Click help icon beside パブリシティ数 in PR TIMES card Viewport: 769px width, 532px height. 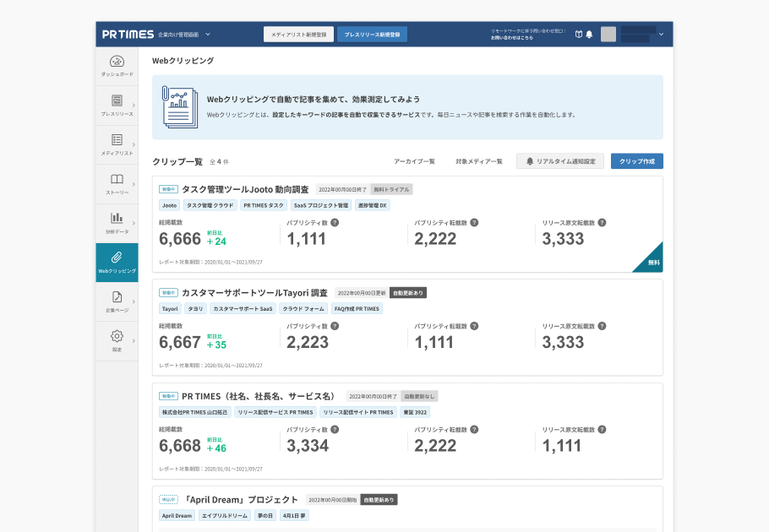[335, 430]
